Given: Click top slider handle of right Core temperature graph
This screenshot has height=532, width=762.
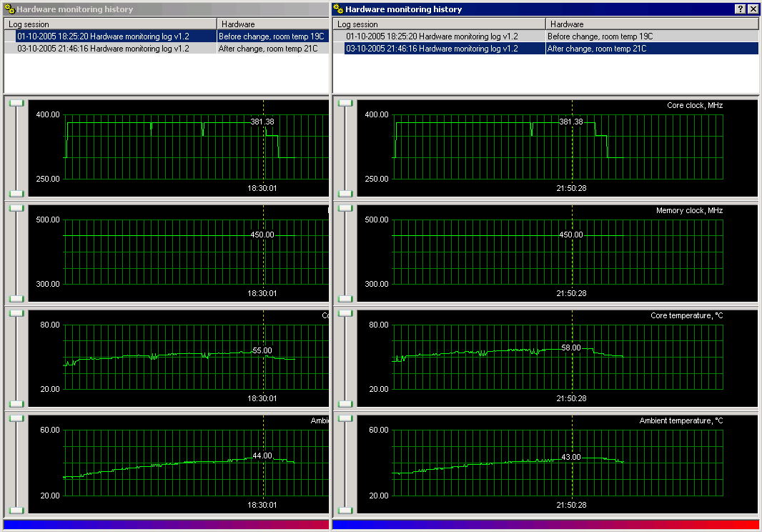Looking at the screenshot, I should coord(345,313).
